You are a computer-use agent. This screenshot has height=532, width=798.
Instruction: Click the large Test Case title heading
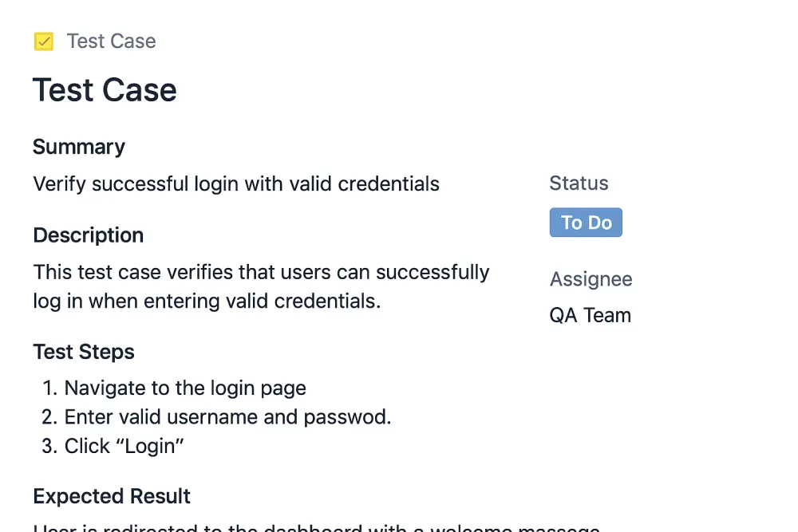(105, 90)
